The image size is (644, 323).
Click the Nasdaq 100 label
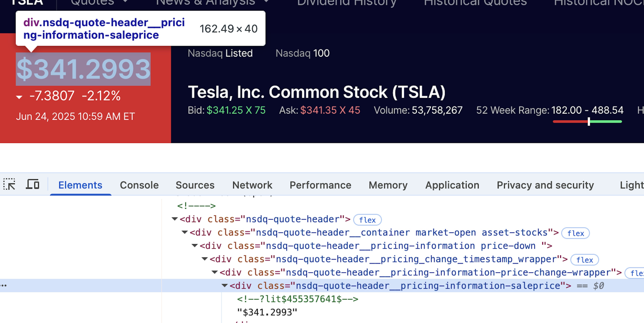(x=303, y=53)
